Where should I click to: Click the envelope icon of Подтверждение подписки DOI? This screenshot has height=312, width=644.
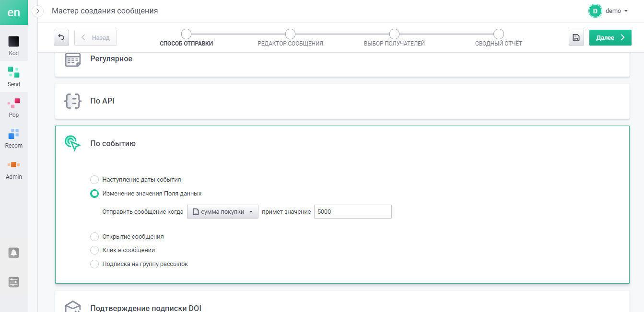[x=73, y=306]
